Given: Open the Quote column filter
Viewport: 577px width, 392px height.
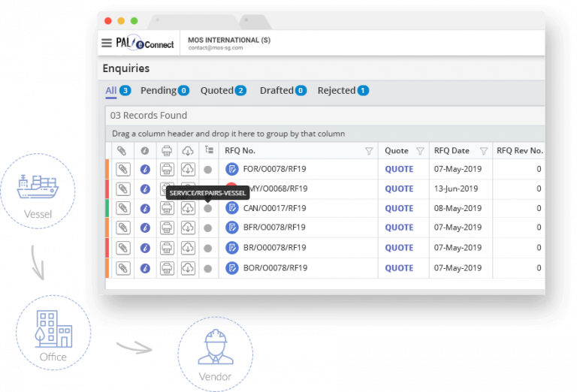Looking at the screenshot, I should click(420, 151).
